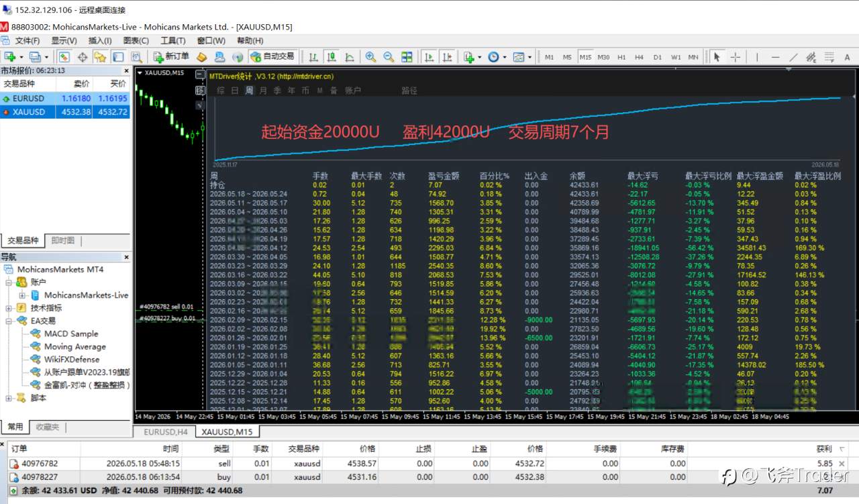Expand the 脚本 tree node
The height and width of the screenshot is (504, 859).
pos(9,398)
